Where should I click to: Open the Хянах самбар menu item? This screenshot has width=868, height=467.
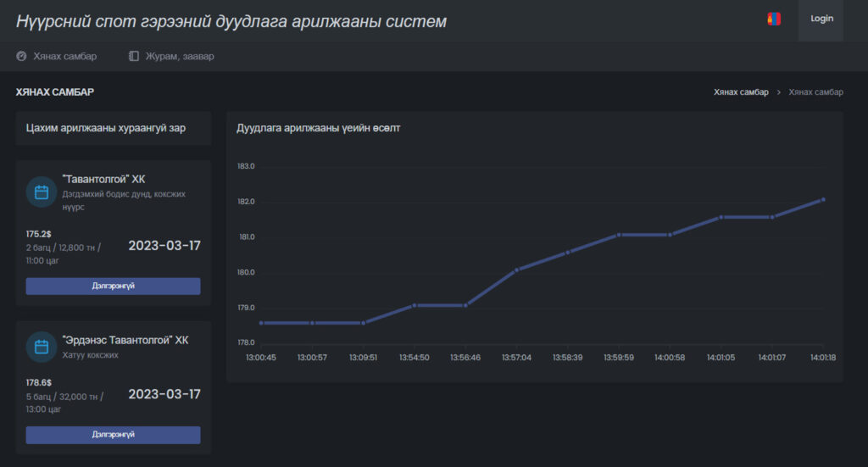coord(64,57)
